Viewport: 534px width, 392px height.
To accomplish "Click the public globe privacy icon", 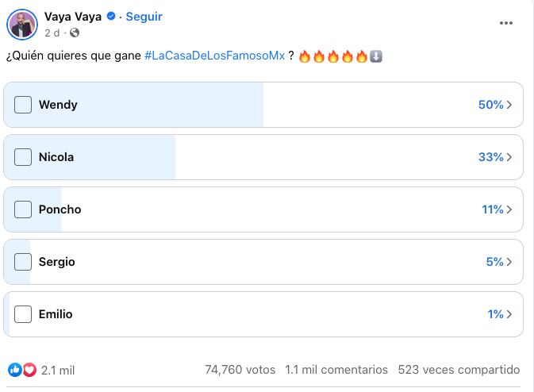I will (x=75, y=33).
